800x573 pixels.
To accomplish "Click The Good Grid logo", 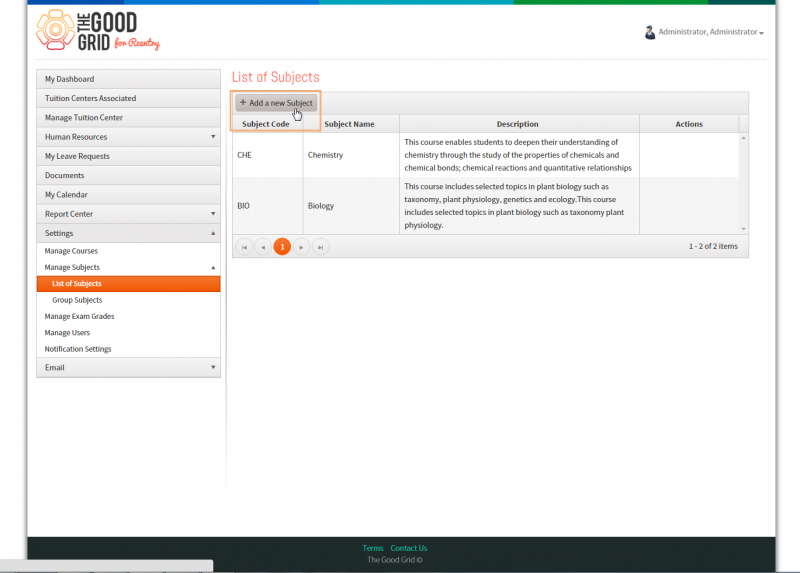I will coord(98,30).
